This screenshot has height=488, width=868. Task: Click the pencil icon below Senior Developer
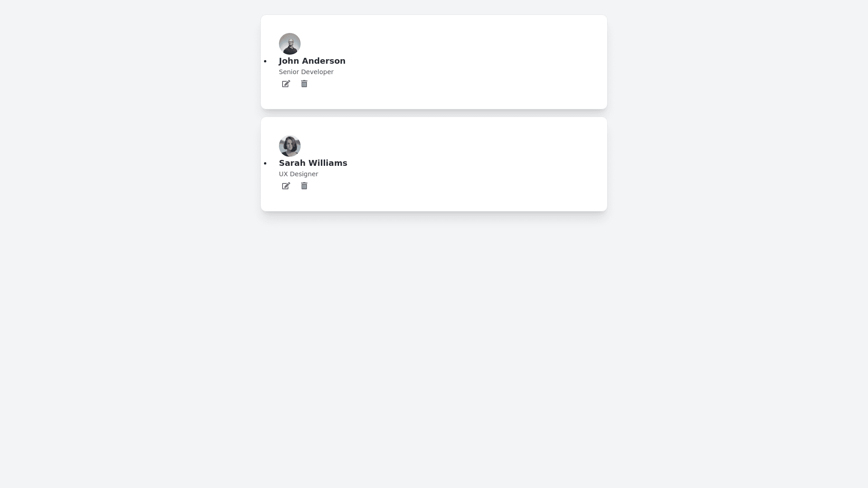click(286, 84)
